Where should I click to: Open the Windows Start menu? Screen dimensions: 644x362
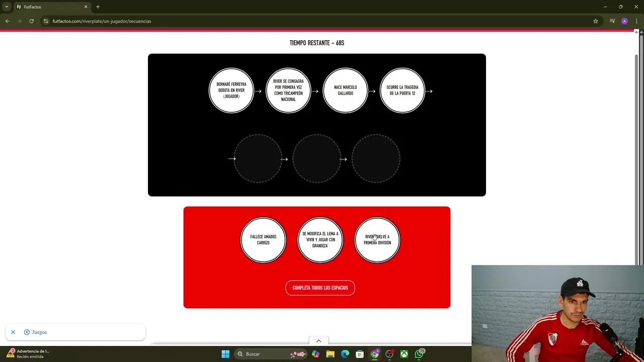[225, 354]
